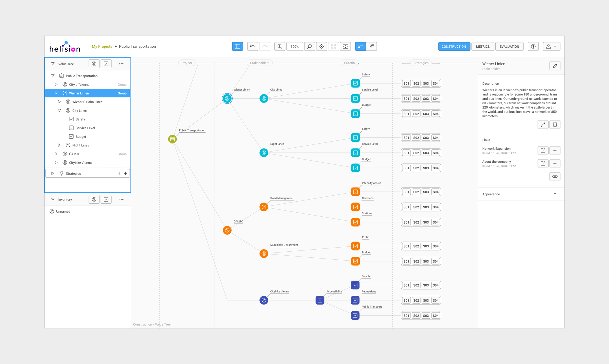Toggle the sidebar panel icon in toolbar
Viewport: 609px width, 364px height.
tap(237, 47)
